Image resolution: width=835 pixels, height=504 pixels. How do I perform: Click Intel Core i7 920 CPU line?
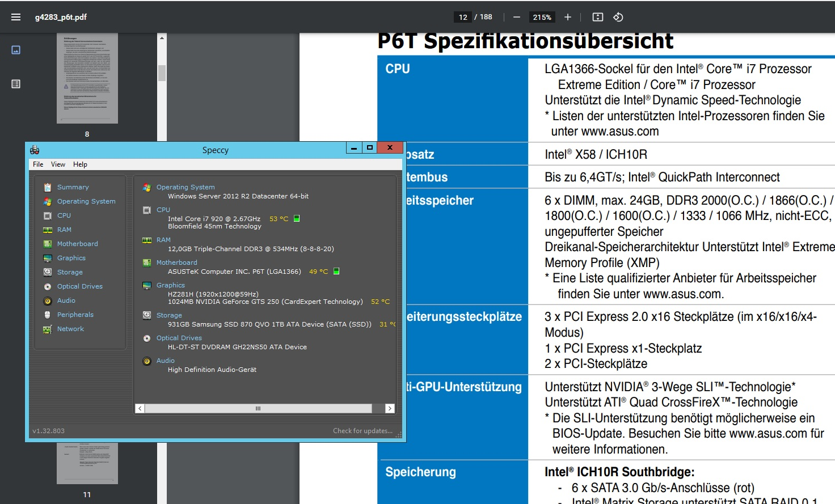[x=214, y=219]
